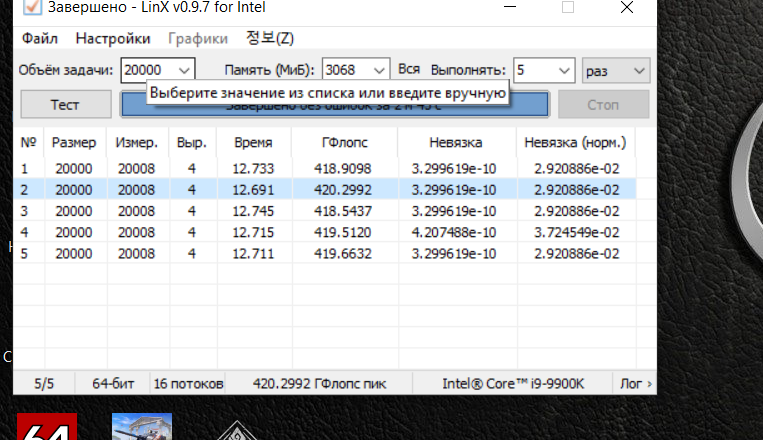Click the Невязка column header

pos(456,143)
